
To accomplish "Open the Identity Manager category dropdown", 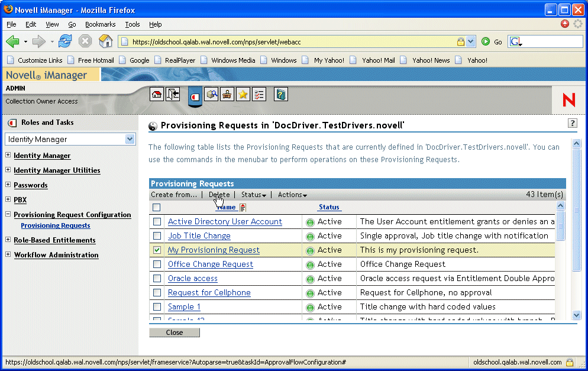I will click(70, 139).
